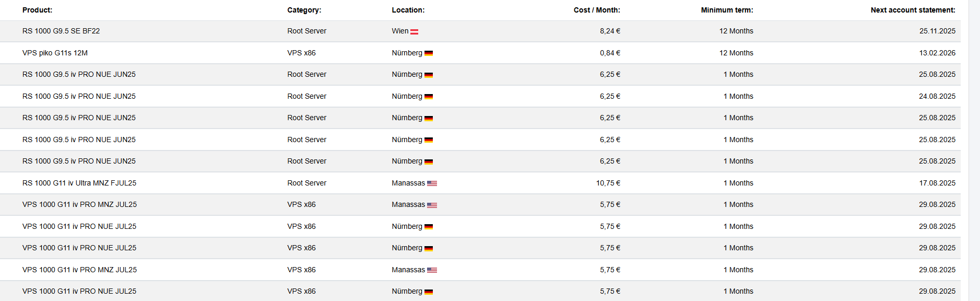This screenshot has width=980, height=301.
Task: Click the Category column header
Action: point(304,10)
